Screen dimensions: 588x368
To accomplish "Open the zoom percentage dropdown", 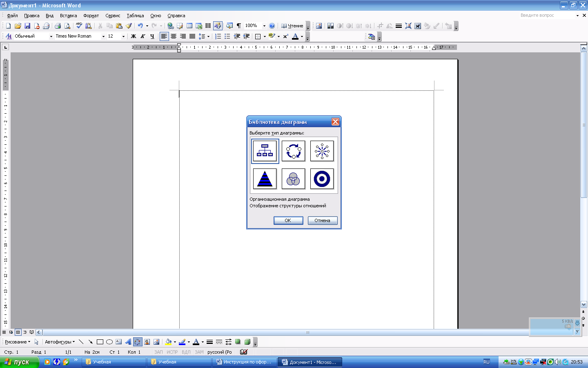I will pyautogui.click(x=264, y=26).
